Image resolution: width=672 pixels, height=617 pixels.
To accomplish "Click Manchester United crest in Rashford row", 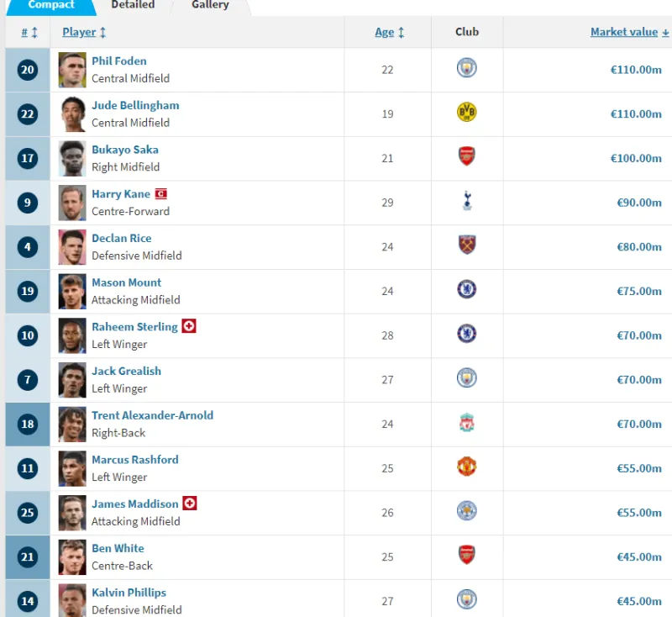I will (x=467, y=467).
